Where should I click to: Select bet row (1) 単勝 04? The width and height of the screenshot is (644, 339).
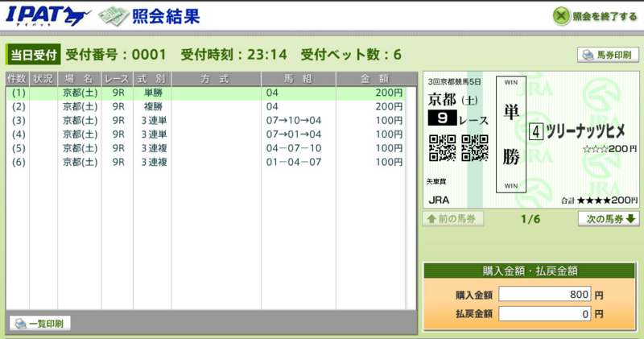pos(206,93)
